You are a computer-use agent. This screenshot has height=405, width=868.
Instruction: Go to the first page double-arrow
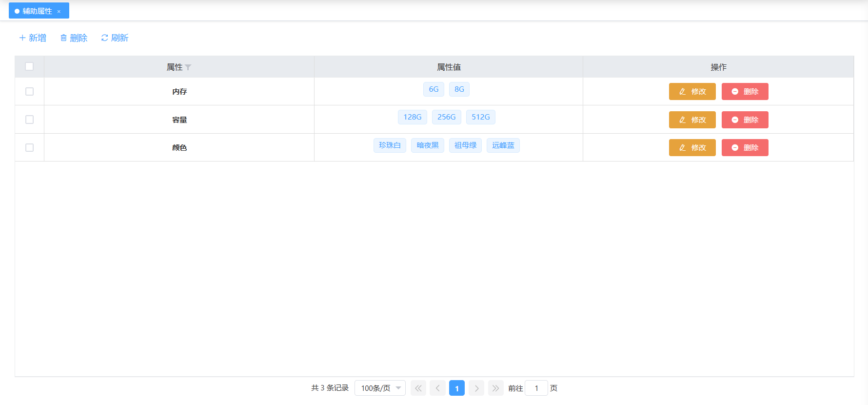[418, 388]
